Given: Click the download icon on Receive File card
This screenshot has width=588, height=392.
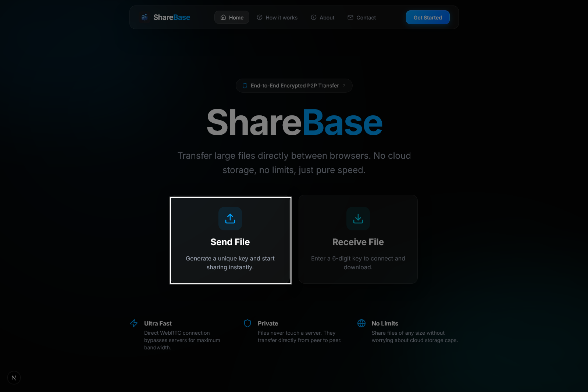Looking at the screenshot, I should pyautogui.click(x=358, y=219).
